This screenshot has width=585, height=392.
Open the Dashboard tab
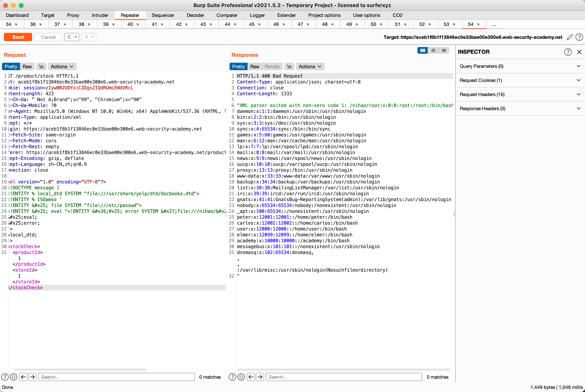click(17, 15)
